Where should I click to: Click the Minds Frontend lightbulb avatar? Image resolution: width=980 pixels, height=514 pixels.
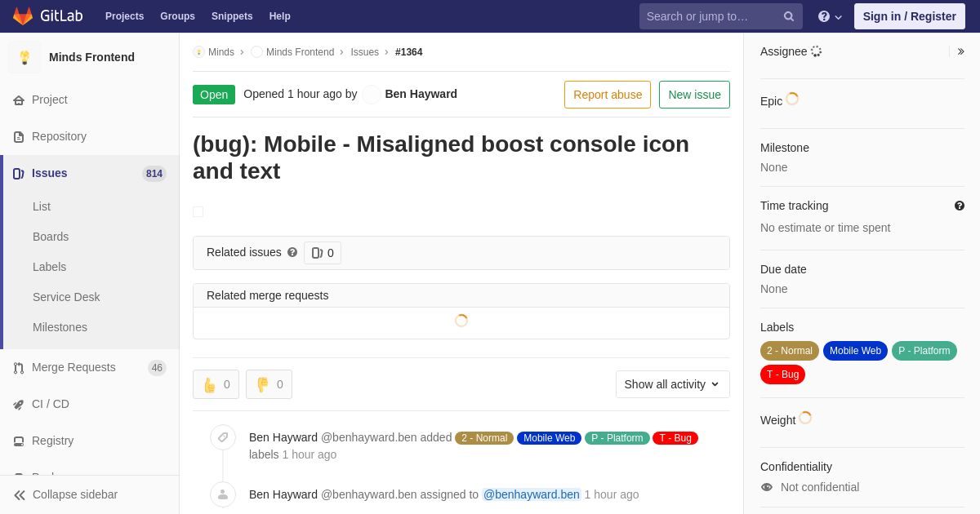point(24,57)
